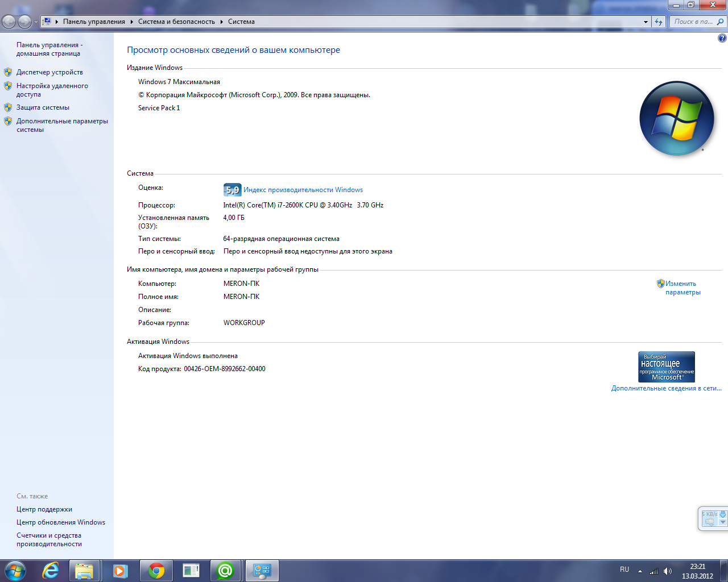Click the network speed gadget download arrow
728x582 pixels.
tap(723, 514)
